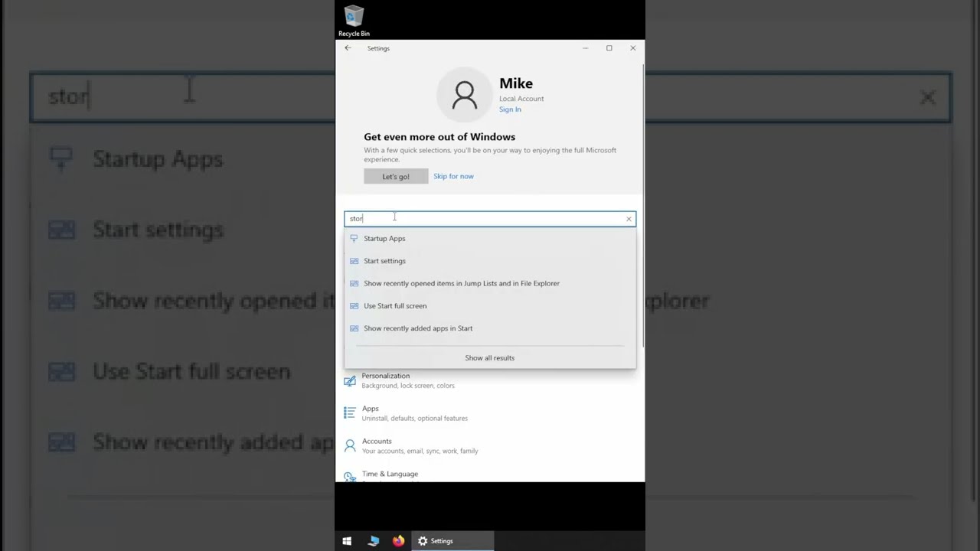Click the Mike user avatar picture

464,95
